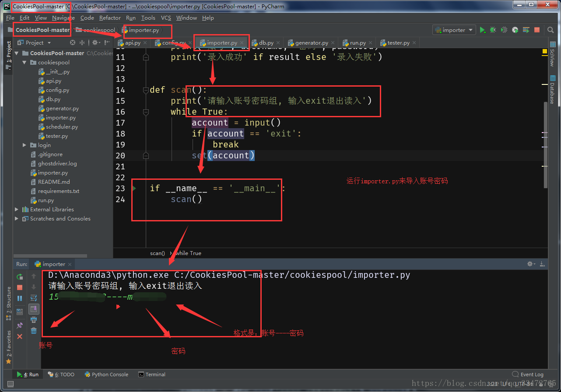Viewport: 561px width, 392px height.
Task: Stop the importer process in Run panel
Action: click(20, 287)
